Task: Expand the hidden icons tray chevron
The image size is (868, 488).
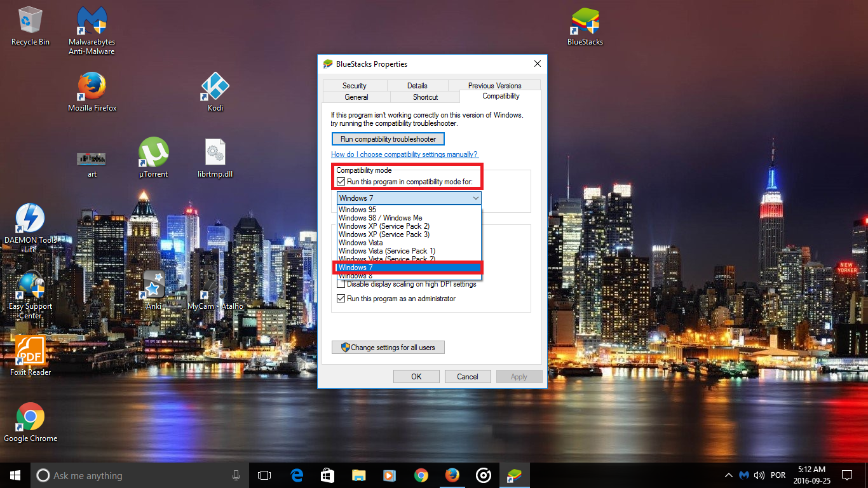Action: (728, 475)
